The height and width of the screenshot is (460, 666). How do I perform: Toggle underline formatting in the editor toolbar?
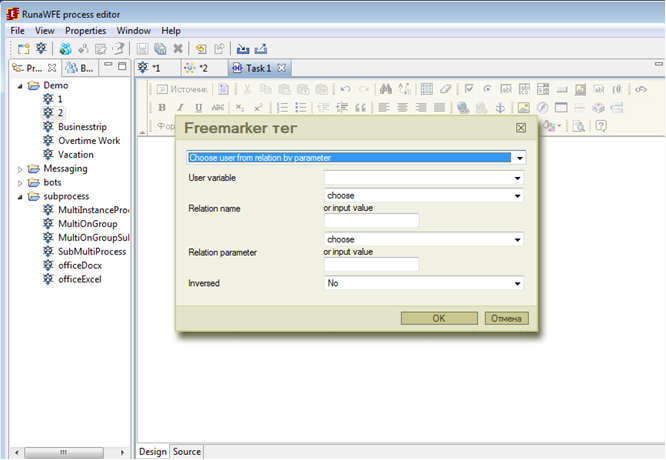tap(199, 107)
